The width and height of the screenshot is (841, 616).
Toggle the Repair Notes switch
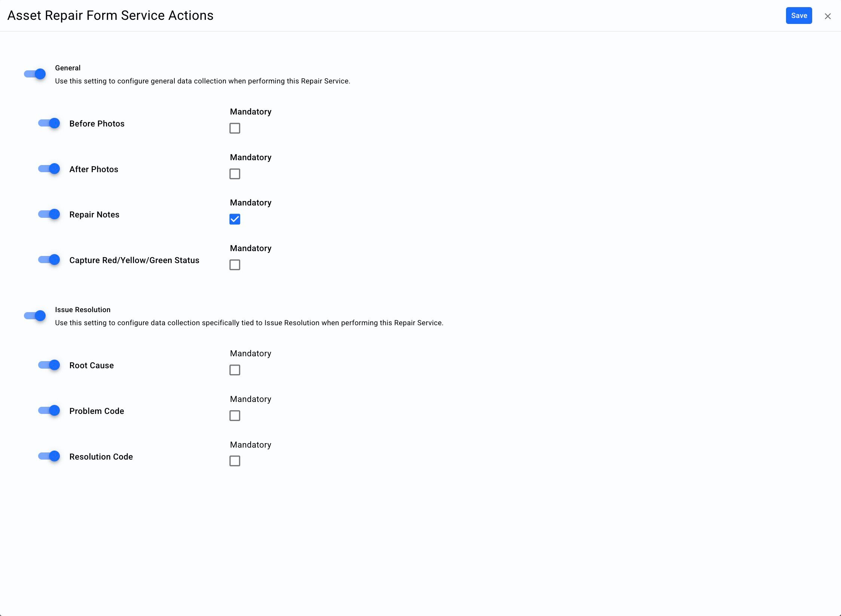49,214
